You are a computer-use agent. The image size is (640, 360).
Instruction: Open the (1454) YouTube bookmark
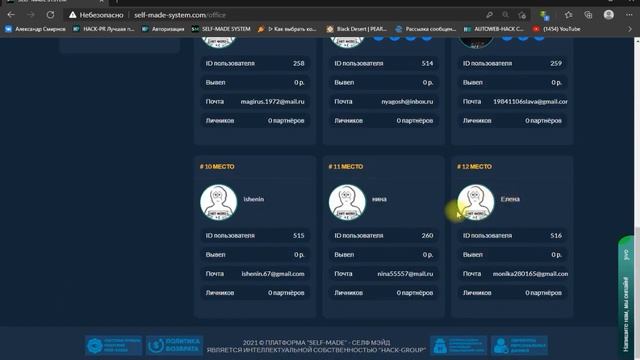(556, 29)
